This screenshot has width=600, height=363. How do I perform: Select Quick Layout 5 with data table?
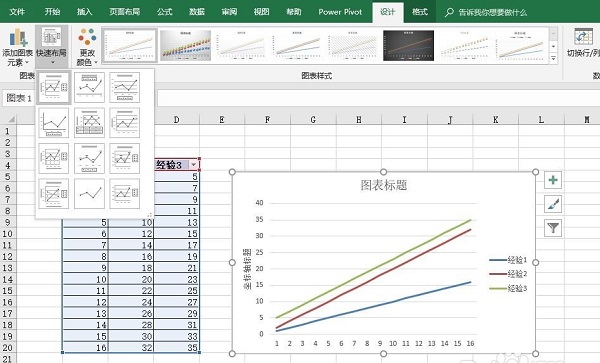89,123
